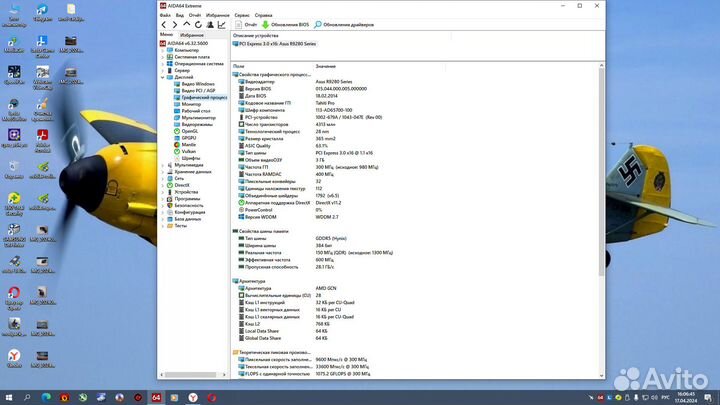Select Графический процессор tree item
The image size is (720, 405).
[x=200, y=97]
